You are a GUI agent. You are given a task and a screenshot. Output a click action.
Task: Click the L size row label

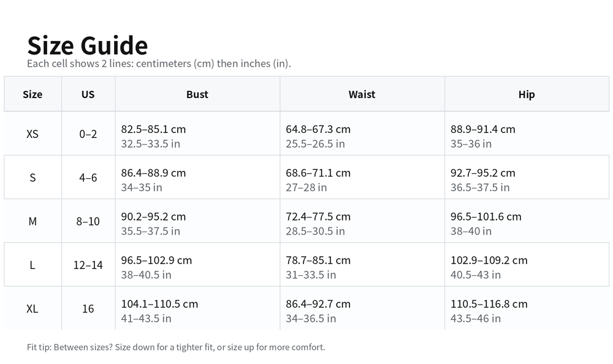[32, 265]
